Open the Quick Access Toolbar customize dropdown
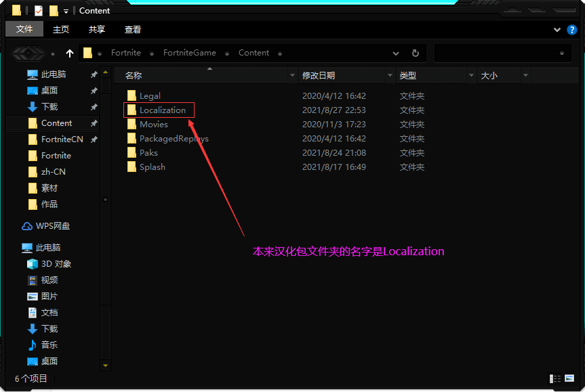 (x=66, y=12)
